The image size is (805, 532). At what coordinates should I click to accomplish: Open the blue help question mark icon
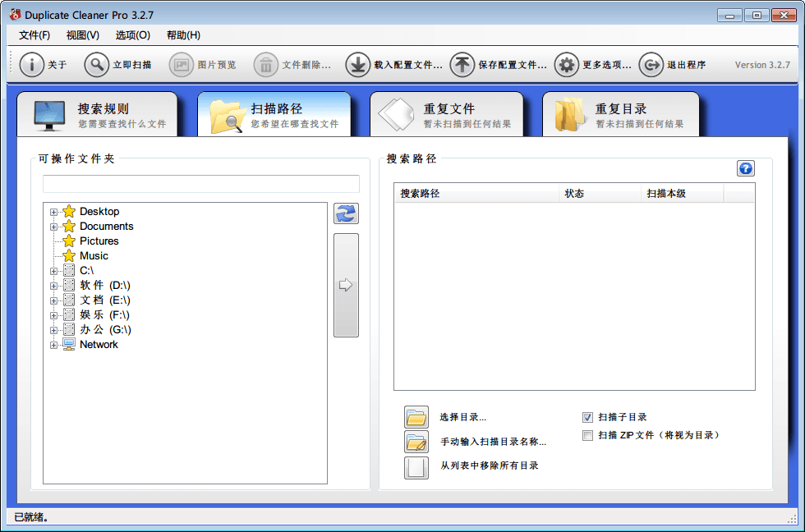[746, 168]
